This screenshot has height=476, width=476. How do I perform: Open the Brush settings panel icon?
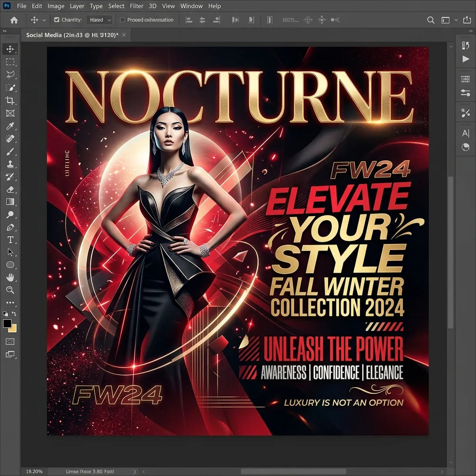point(466,113)
